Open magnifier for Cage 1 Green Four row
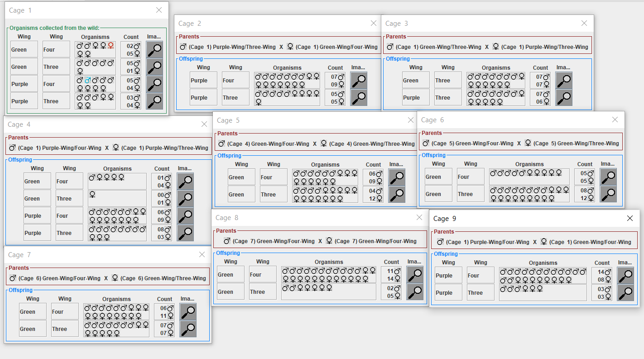 point(154,49)
